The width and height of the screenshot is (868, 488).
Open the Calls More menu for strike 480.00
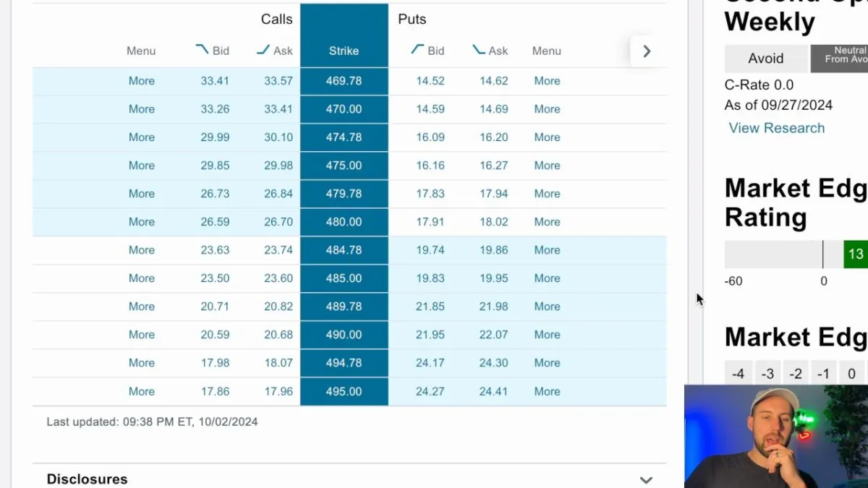point(142,222)
